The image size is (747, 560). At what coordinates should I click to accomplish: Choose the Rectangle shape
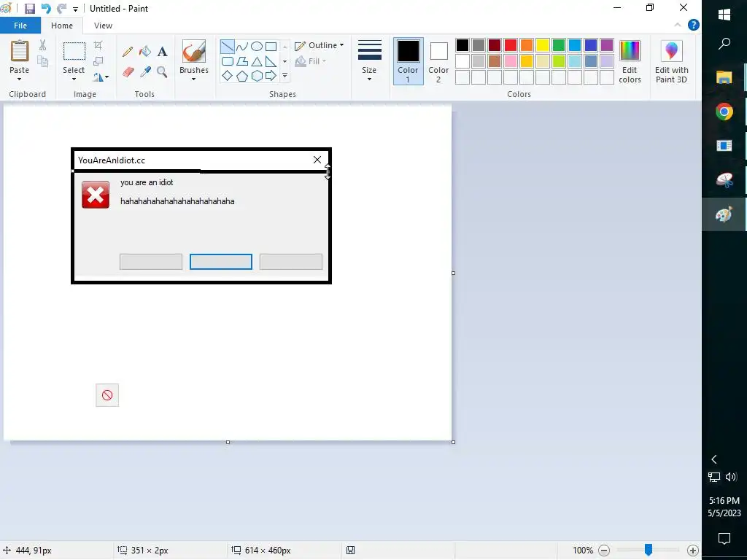pyautogui.click(x=271, y=46)
